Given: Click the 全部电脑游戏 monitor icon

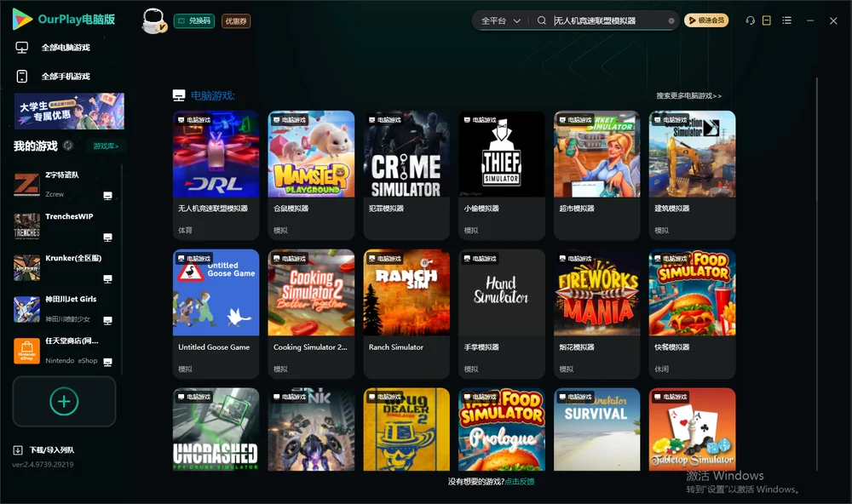Looking at the screenshot, I should (x=22, y=48).
